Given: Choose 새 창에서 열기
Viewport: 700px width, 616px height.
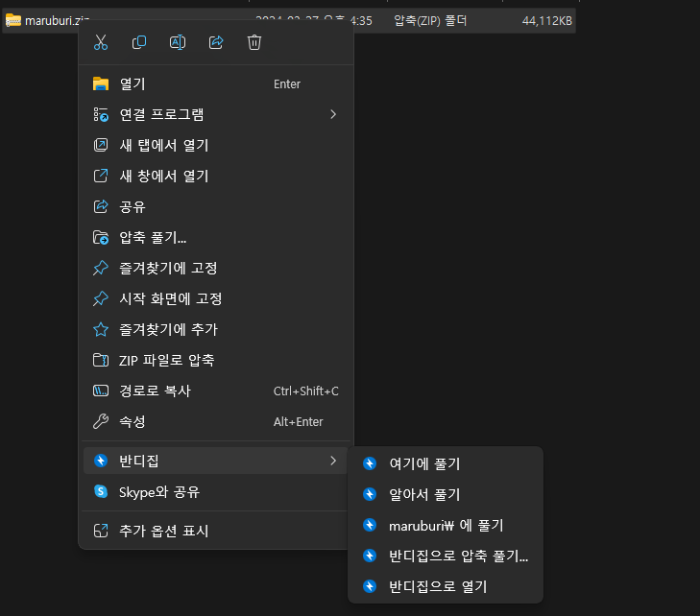Looking at the screenshot, I should pos(216,176).
